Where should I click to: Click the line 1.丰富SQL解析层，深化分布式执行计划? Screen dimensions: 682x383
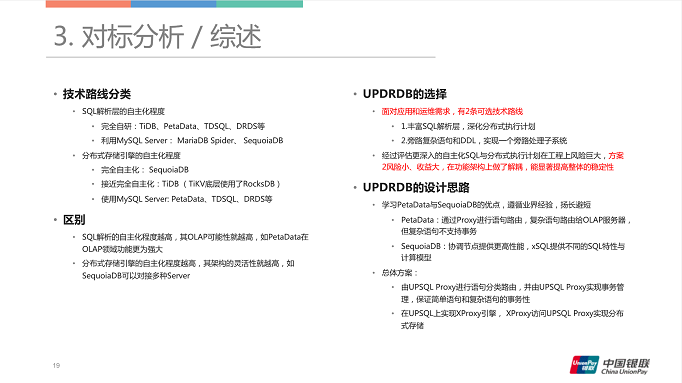pos(468,127)
